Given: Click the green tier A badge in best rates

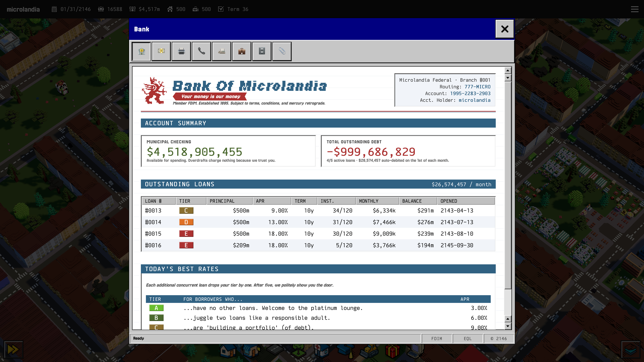Looking at the screenshot, I should 156,308.
